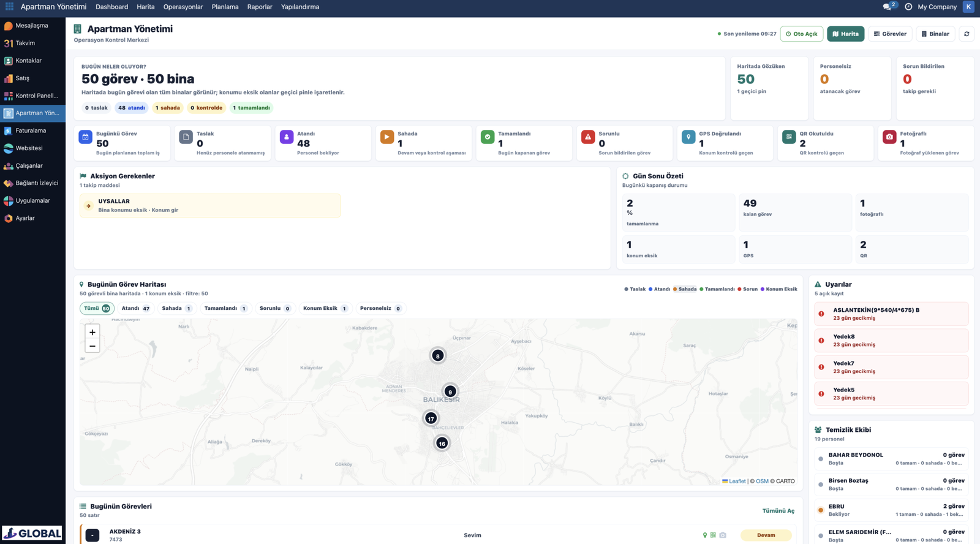Select Birsen Boztaş staff row
The image size is (980, 544).
[x=891, y=485]
